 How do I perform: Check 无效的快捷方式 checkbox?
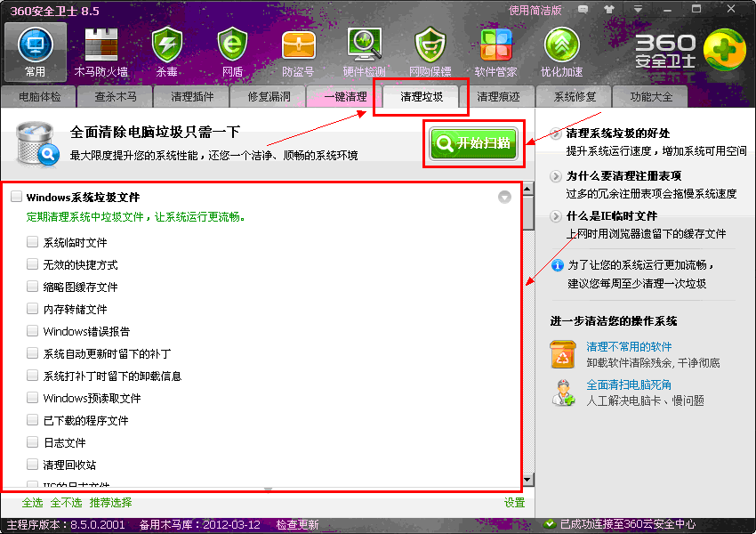point(32,263)
